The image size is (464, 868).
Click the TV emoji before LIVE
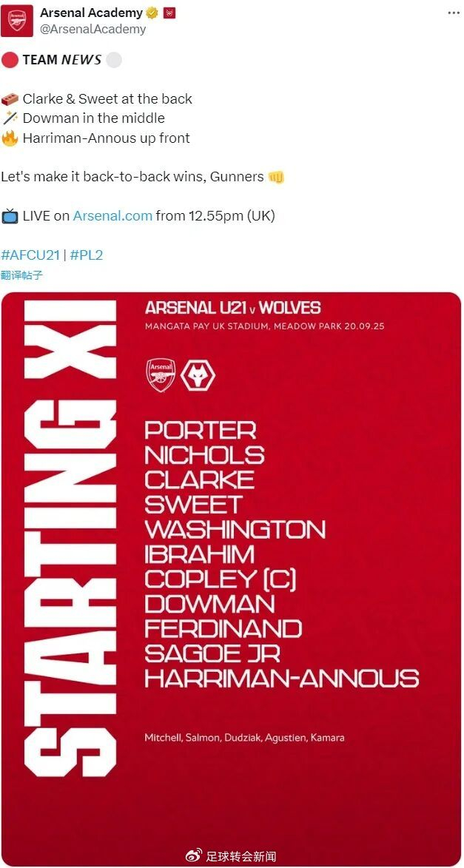(x=10, y=216)
